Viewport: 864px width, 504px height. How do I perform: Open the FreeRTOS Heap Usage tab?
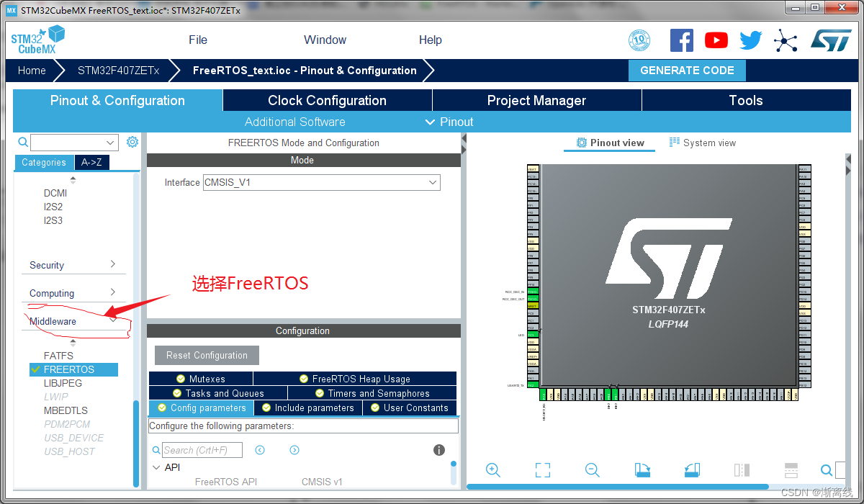(x=355, y=379)
